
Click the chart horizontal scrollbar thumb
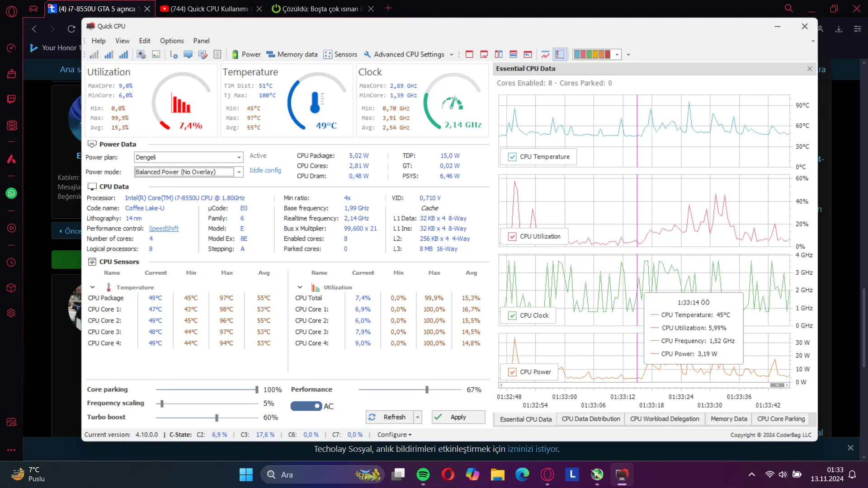(x=777, y=385)
